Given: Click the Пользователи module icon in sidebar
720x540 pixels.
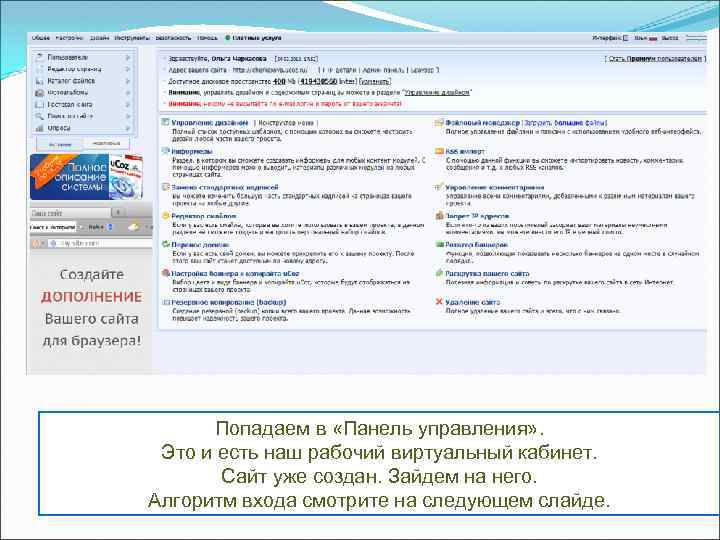Looking at the screenshot, I should [x=39, y=57].
